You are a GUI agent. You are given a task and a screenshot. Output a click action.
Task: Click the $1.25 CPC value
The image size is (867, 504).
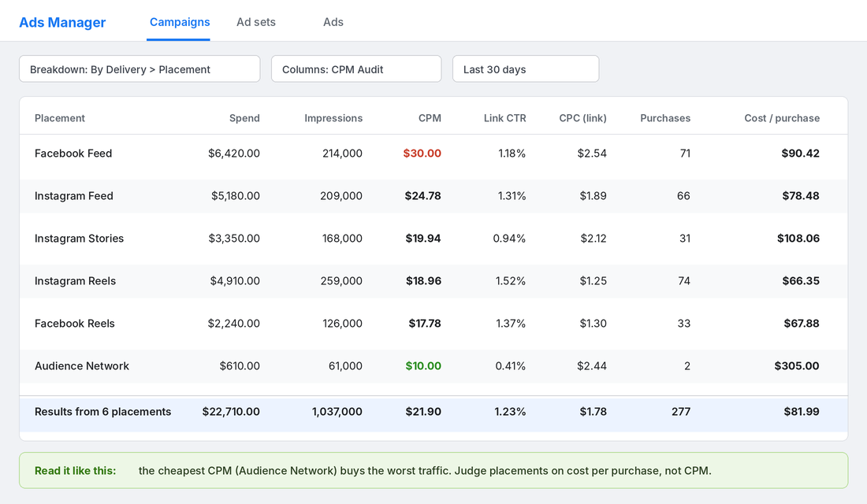[x=594, y=281]
